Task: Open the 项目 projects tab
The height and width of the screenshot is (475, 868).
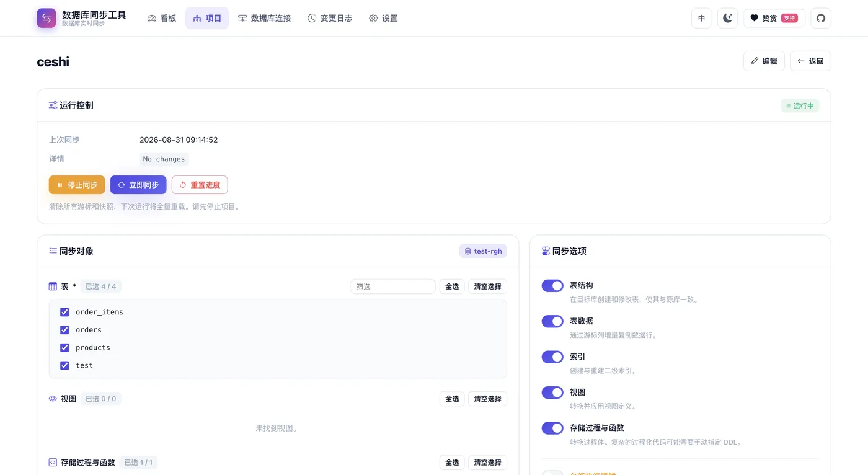Action: point(207,18)
